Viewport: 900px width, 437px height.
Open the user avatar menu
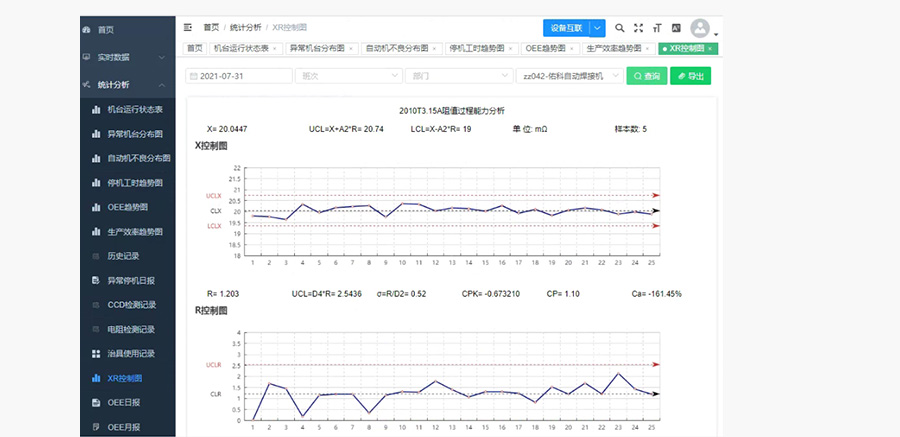point(703,29)
